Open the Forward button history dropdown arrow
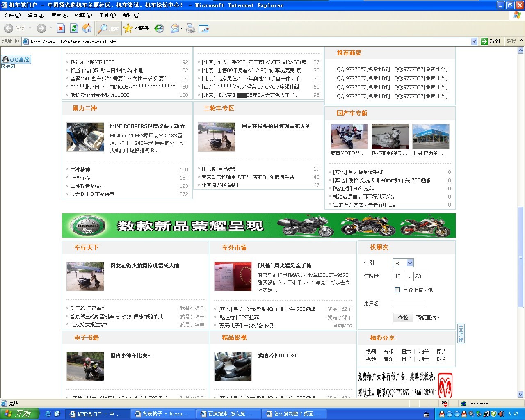525x420 pixels. [x=51, y=28]
